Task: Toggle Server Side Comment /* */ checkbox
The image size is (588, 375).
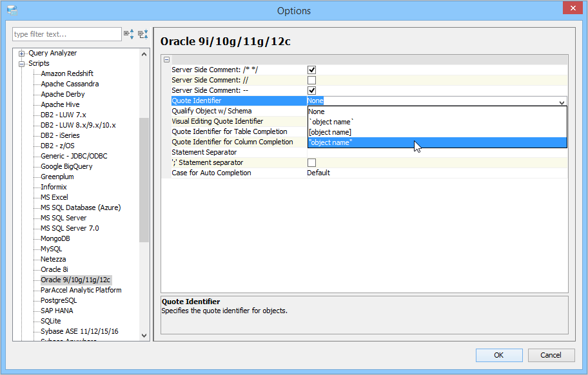Action: point(311,70)
